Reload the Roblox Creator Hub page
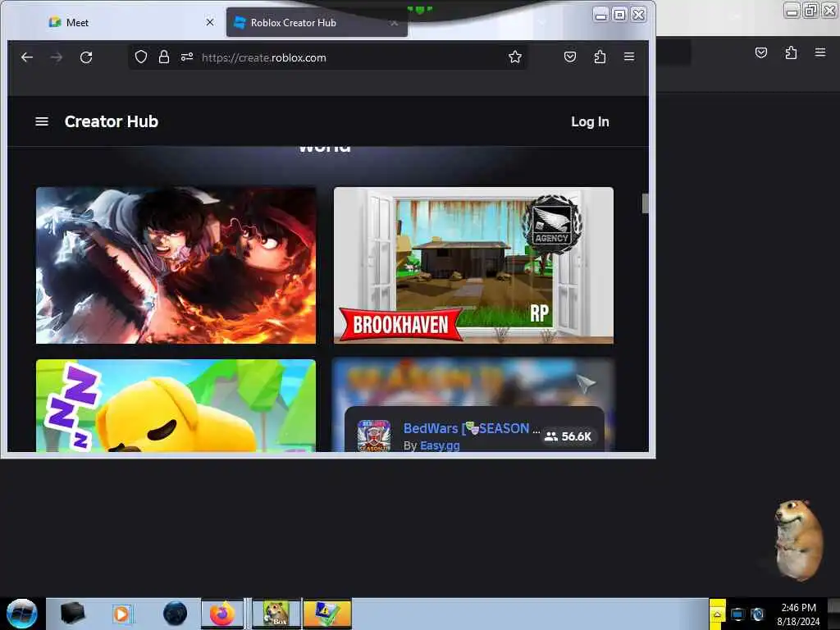This screenshot has height=630, width=840. (86, 57)
